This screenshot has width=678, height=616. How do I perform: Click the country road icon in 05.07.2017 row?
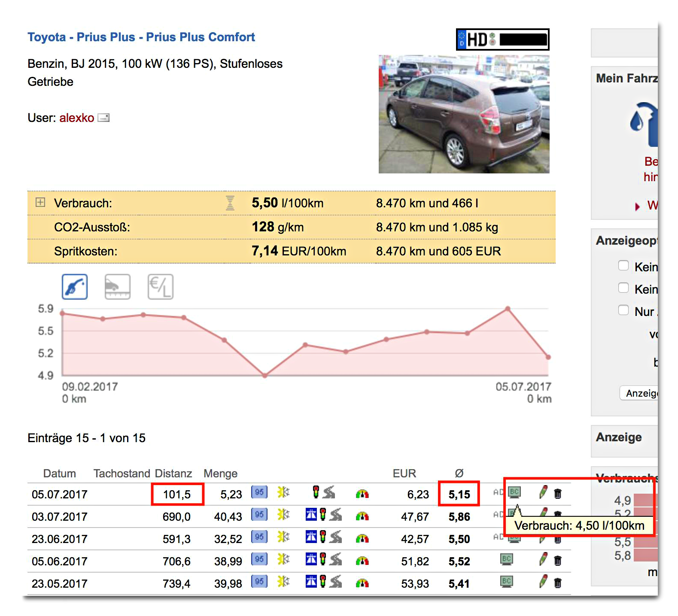pyautogui.click(x=329, y=492)
